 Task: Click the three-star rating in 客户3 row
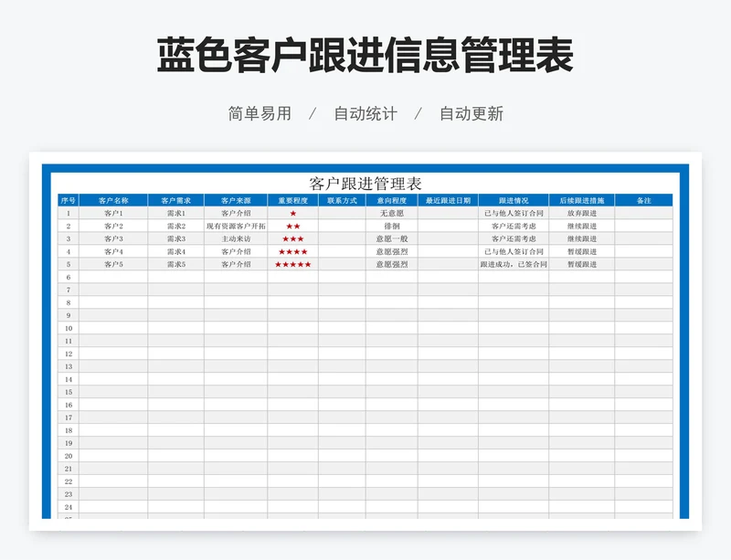tap(292, 238)
